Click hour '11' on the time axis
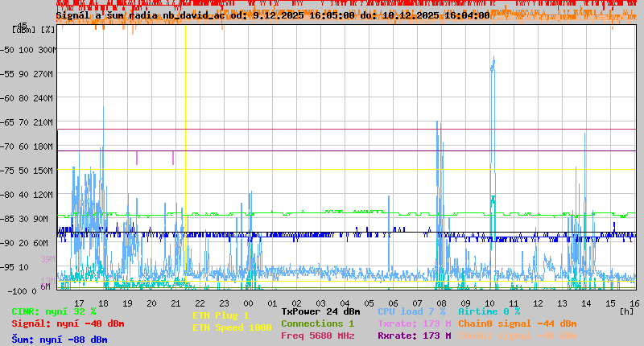The width and height of the screenshot is (644, 346). click(514, 303)
